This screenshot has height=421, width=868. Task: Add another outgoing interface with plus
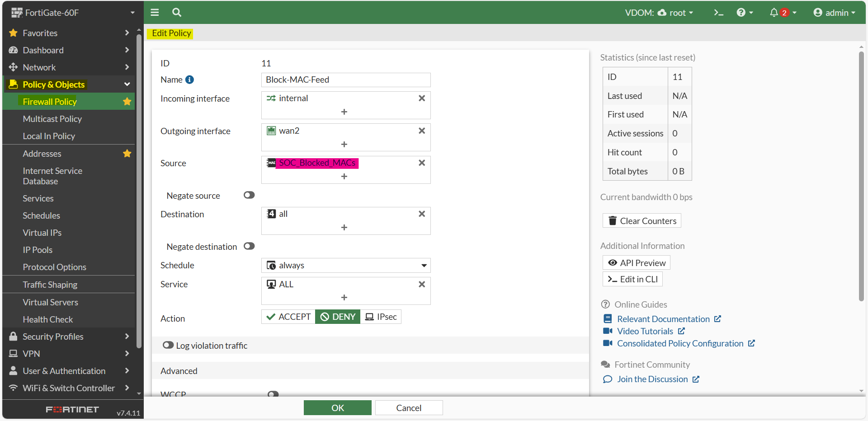(344, 144)
